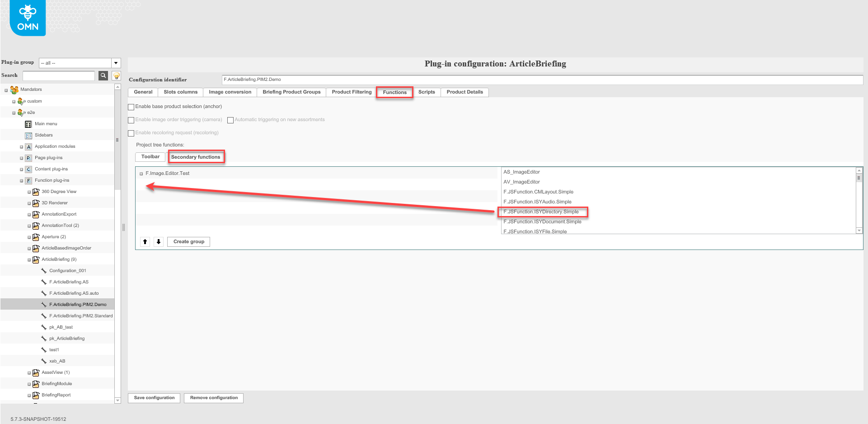Expand the custom mandator node
Screen dimensions: 868x424
pyautogui.click(x=14, y=101)
